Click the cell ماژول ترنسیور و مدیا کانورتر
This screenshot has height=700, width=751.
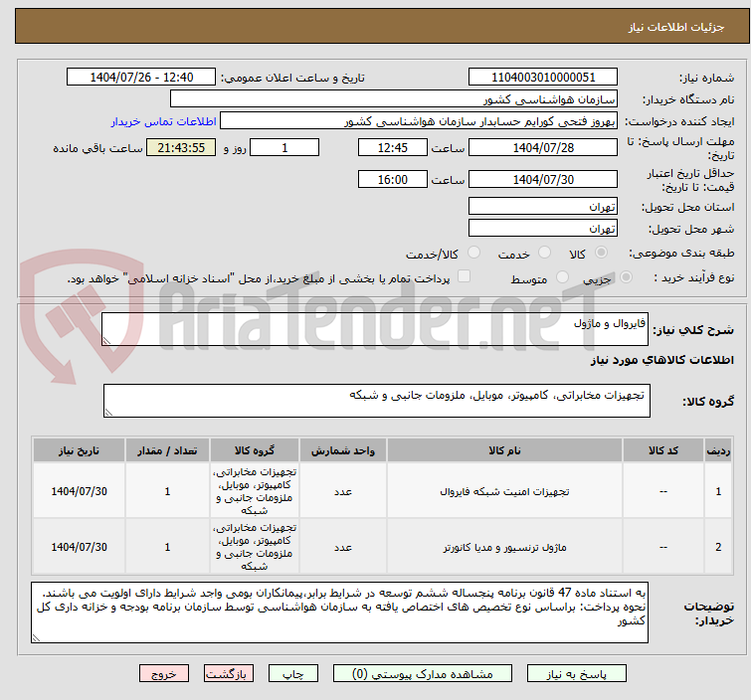[504, 547]
